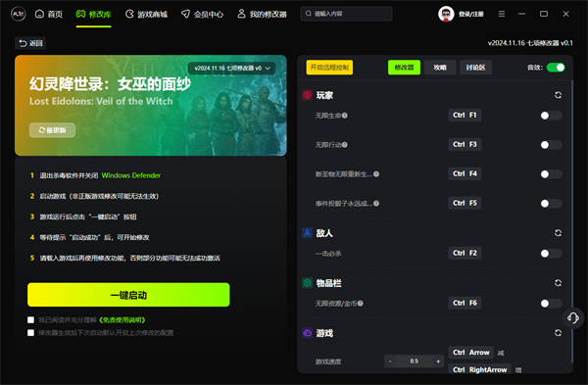
Task: Reset 游戏 section refresh icon
Action: tap(558, 333)
